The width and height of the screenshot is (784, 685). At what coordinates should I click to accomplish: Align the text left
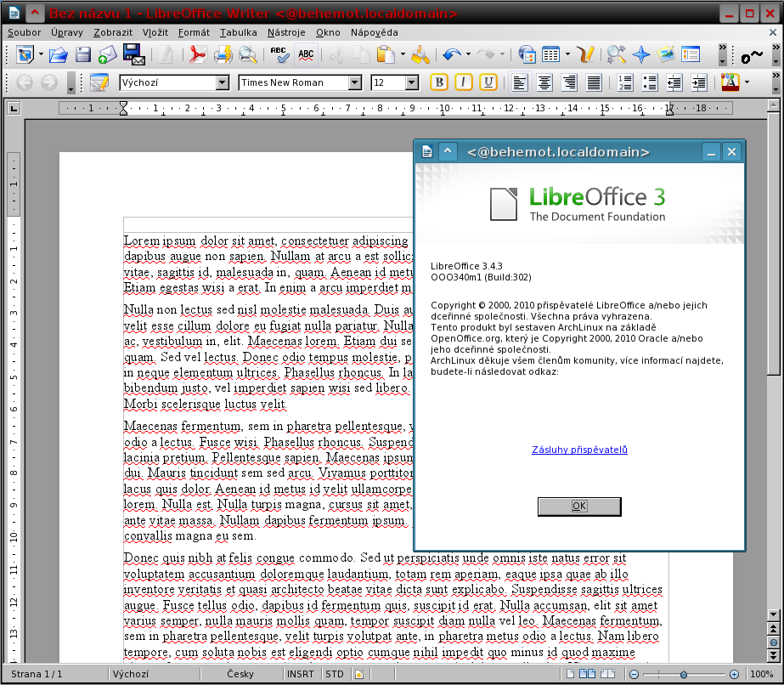coord(520,82)
